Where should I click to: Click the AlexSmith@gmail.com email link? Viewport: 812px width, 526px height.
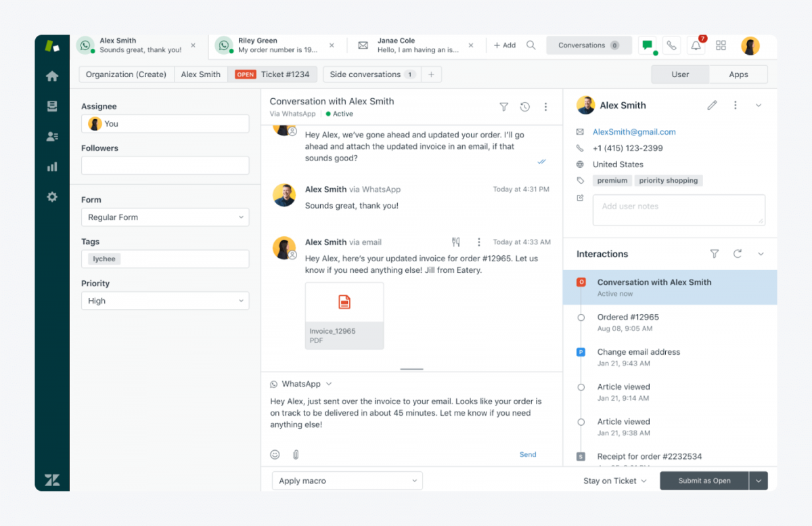(x=634, y=132)
